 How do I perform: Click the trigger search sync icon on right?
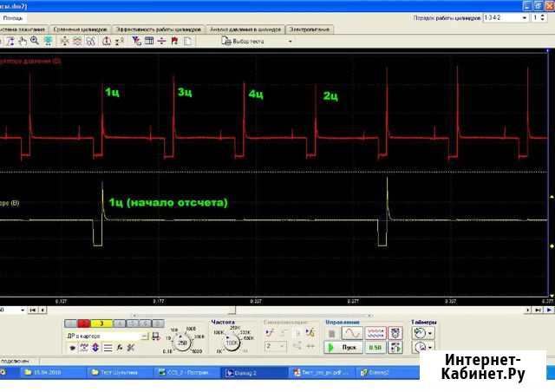coord(310,332)
